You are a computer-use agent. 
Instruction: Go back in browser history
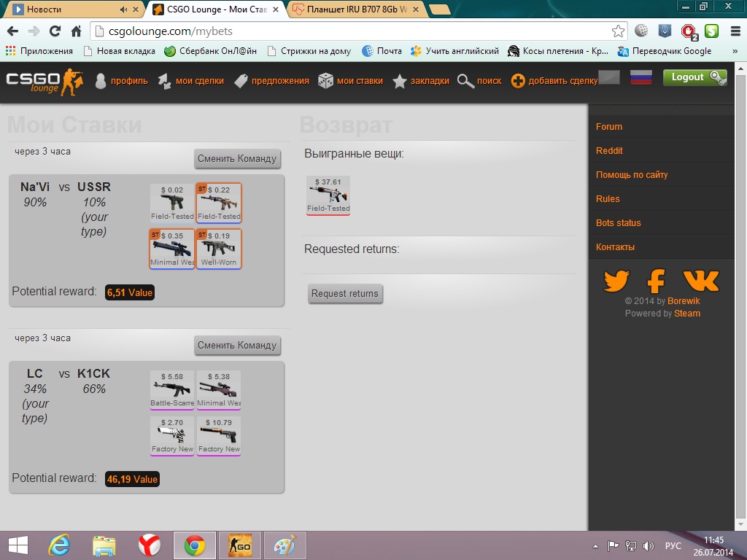(13, 31)
